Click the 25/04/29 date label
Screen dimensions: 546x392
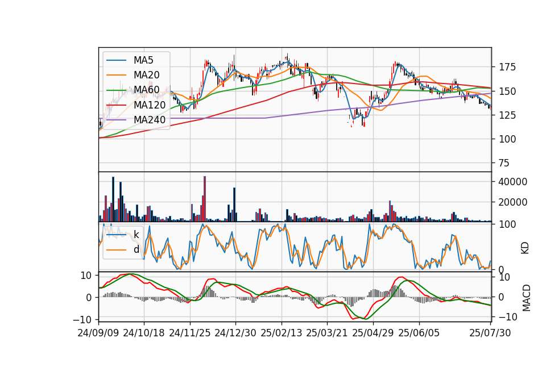373,333
